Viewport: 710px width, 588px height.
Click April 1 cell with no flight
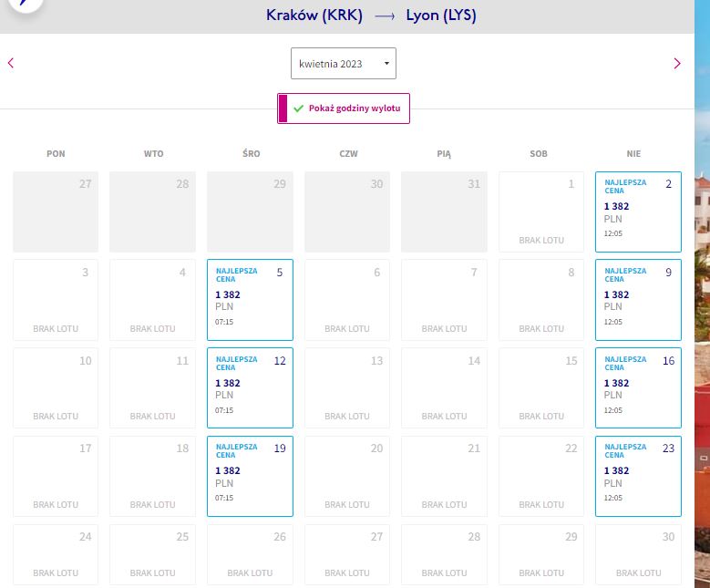[x=541, y=211]
